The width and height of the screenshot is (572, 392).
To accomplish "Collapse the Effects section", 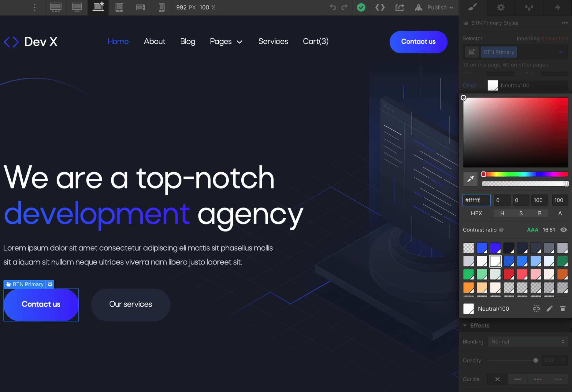I will 465,325.
